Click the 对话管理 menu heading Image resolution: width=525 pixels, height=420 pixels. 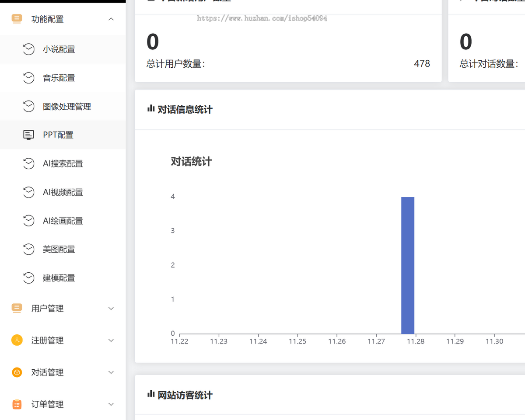point(47,372)
